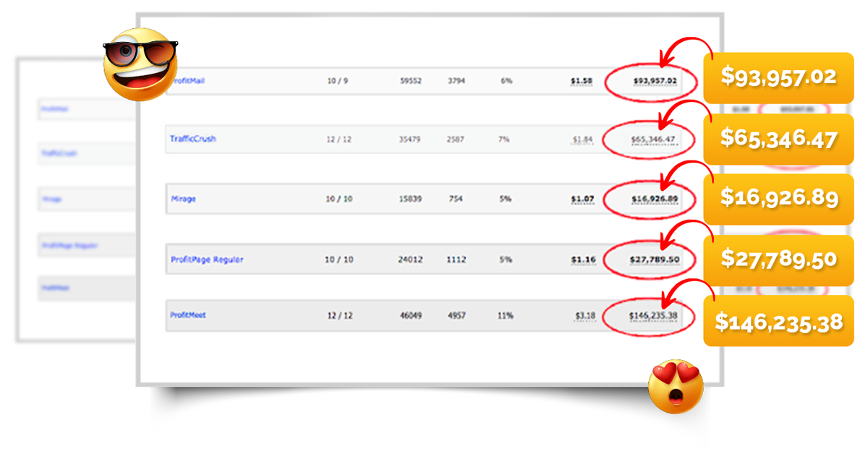Click the orange $27,789.50 badge

coord(778,259)
